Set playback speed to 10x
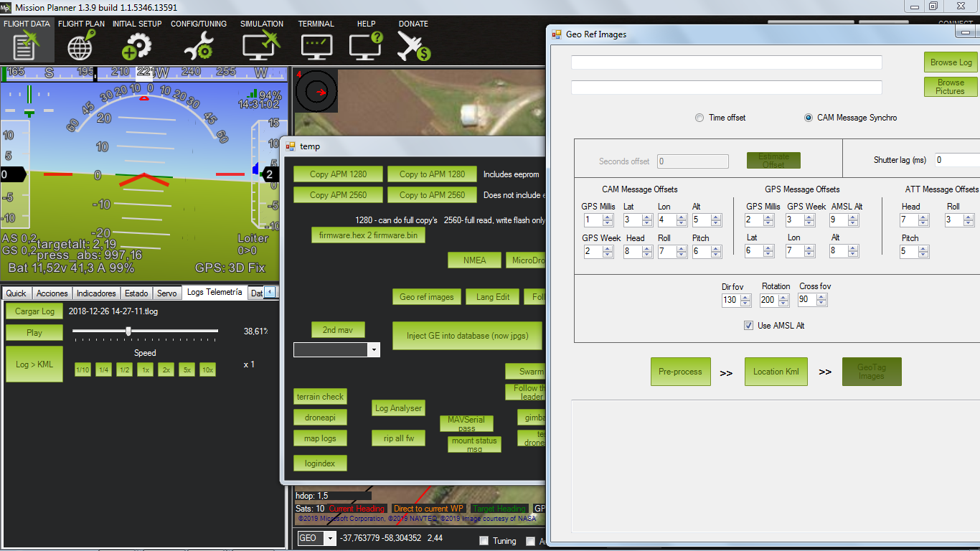 (207, 370)
